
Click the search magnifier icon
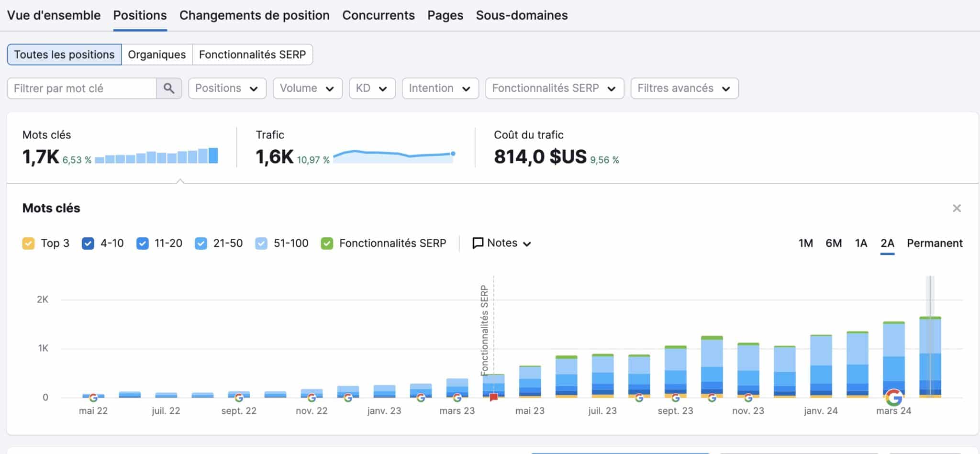pyautogui.click(x=168, y=89)
